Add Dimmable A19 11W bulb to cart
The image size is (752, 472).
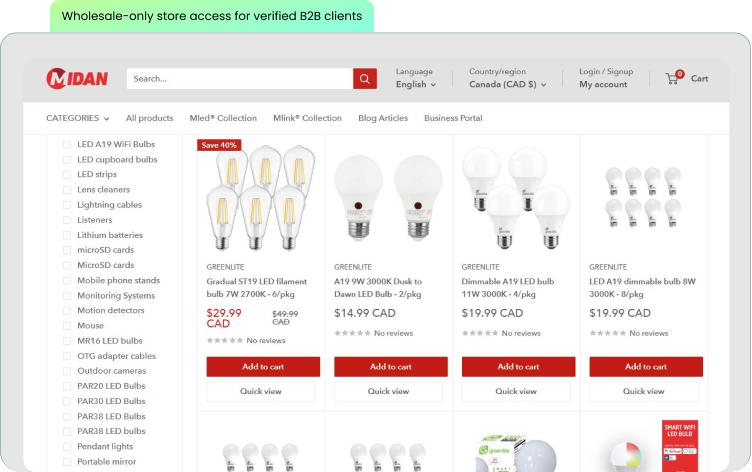coord(518,366)
